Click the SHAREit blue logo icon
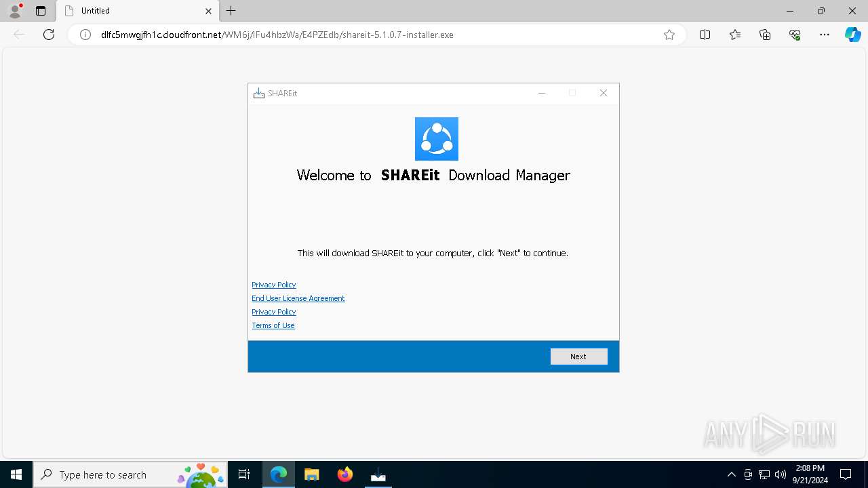The image size is (868, 488). 437,139
